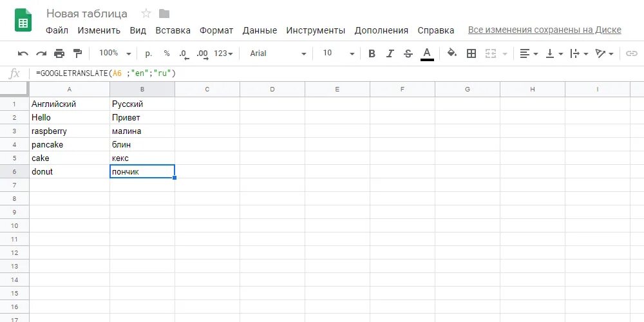644x322 pixels.
Task: Star the Новая таблица document
Action: point(146,14)
